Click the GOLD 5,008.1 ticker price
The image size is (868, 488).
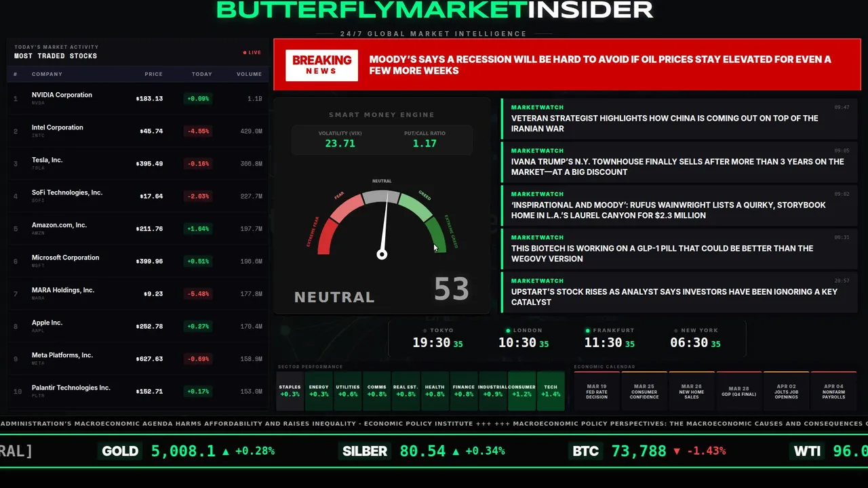click(183, 451)
